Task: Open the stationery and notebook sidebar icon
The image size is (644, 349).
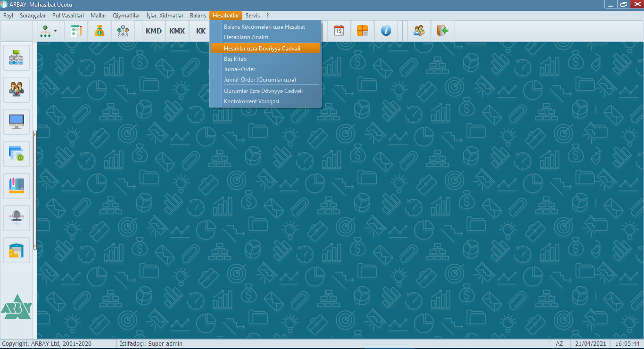Action: click(x=17, y=186)
